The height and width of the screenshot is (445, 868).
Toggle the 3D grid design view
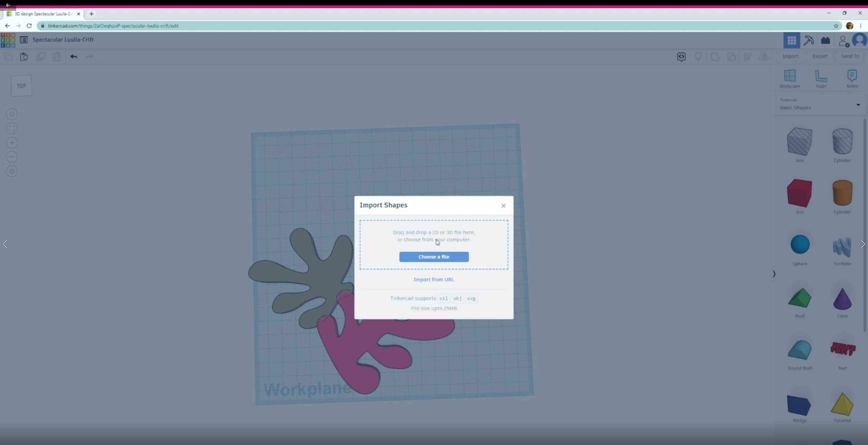[x=791, y=41]
